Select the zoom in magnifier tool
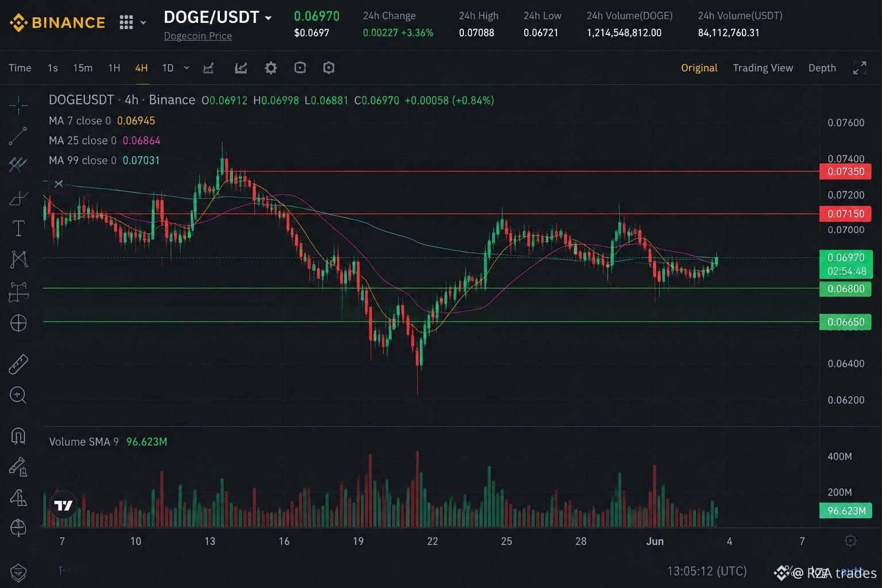Screen dimensions: 882x588 point(18,395)
